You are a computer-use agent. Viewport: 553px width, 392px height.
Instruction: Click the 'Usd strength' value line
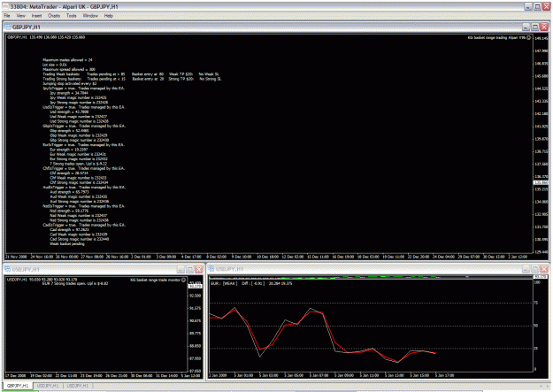[69, 111]
